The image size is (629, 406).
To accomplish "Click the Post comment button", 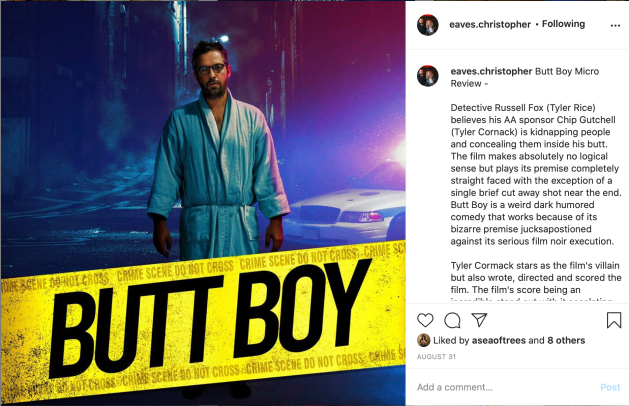I will (610, 387).
